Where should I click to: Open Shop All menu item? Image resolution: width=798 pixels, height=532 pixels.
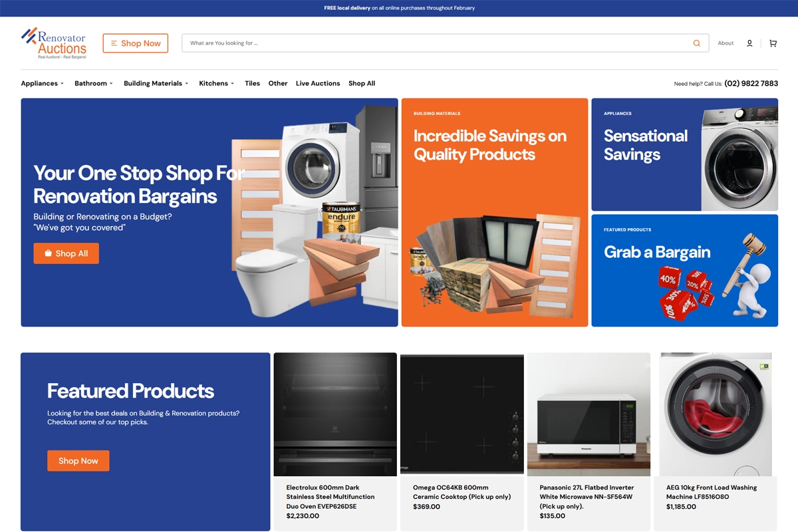click(362, 83)
